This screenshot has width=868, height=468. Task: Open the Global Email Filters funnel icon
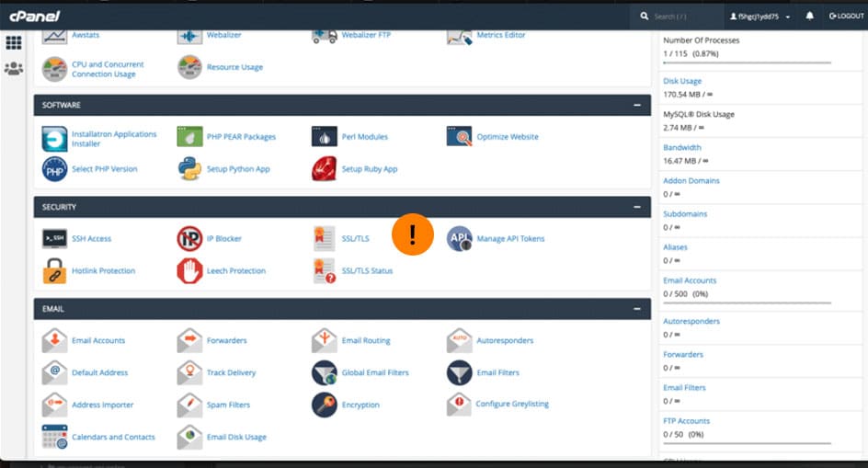(x=325, y=372)
